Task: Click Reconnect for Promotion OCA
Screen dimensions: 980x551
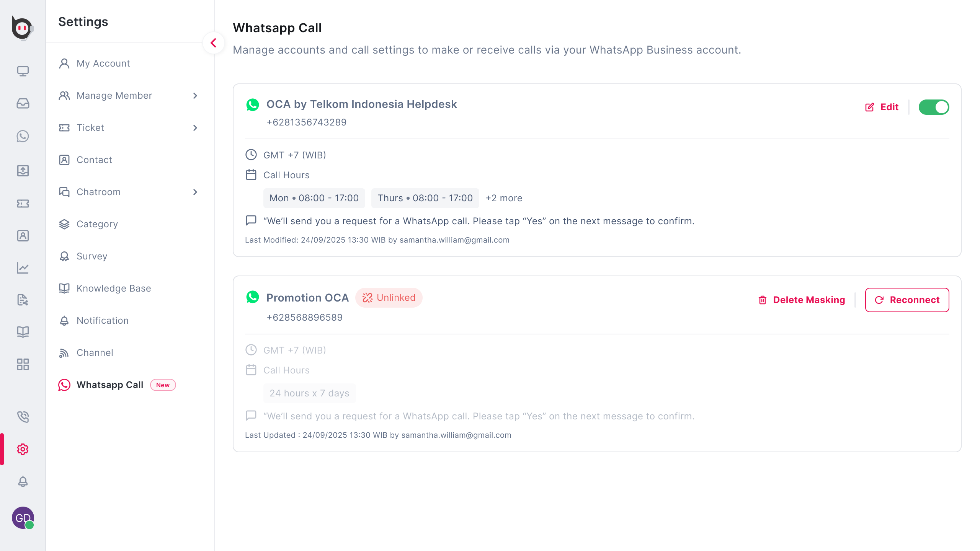Action: pos(907,300)
